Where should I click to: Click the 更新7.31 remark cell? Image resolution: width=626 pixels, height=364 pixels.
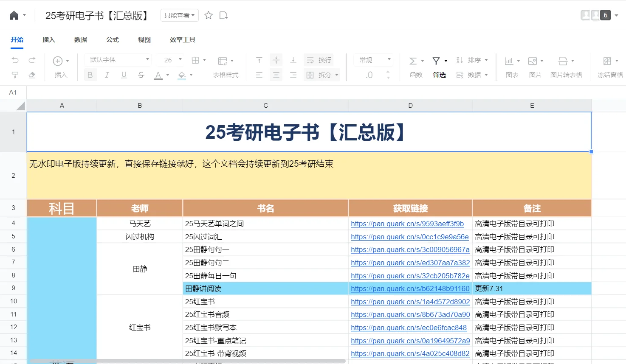[x=532, y=288]
